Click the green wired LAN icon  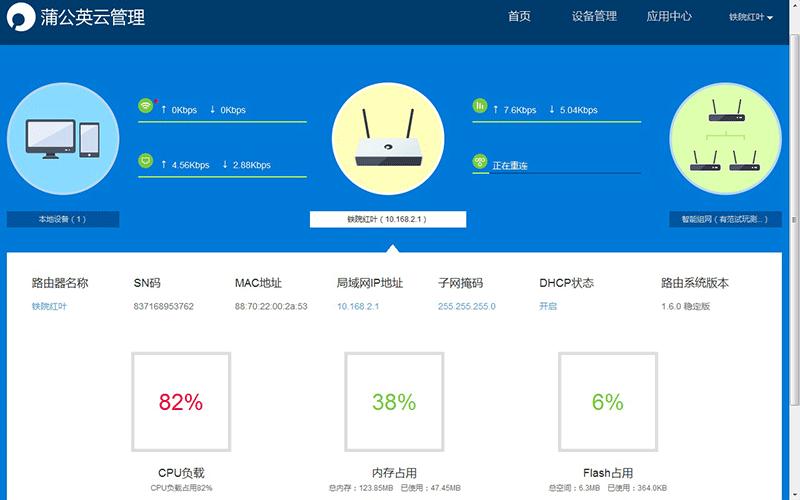146,161
